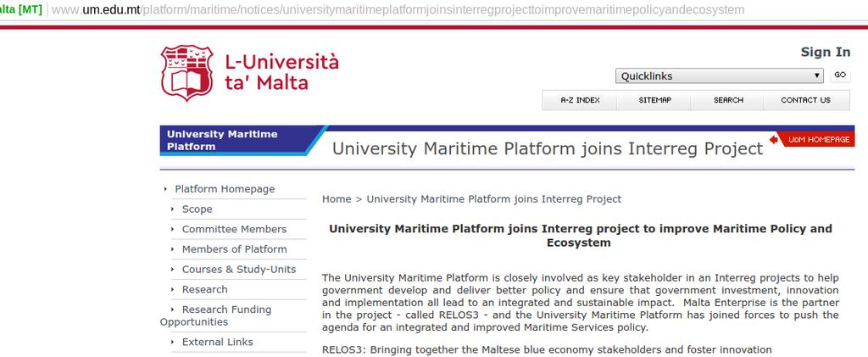Open Committee Members in the sidebar
Screen dimensions: 868x357
coord(234,229)
